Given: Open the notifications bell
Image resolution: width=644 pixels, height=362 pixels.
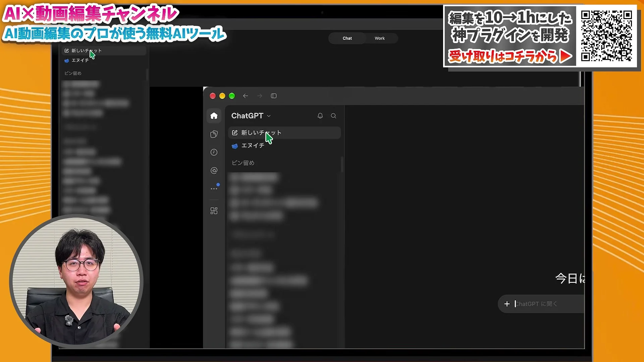Looking at the screenshot, I should click(x=320, y=116).
